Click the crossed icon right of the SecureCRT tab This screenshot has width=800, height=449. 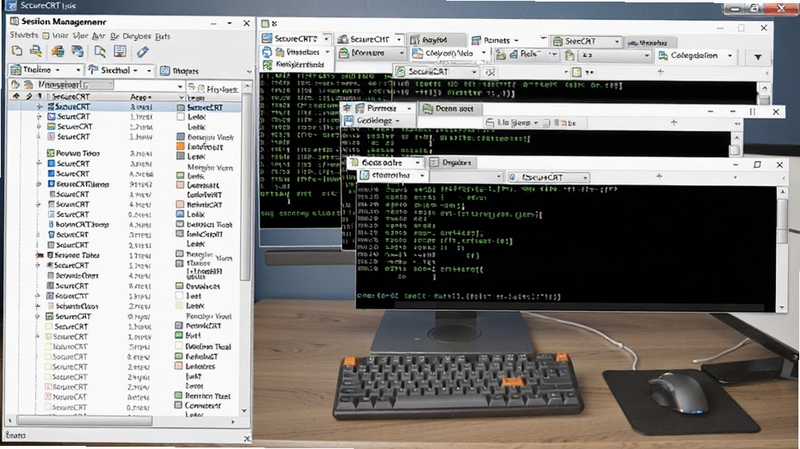coord(489,72)
